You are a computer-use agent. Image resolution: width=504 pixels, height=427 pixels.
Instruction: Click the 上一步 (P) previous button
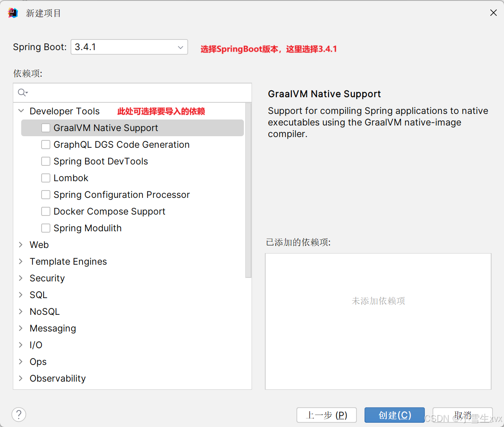click(x=326, y=415)
